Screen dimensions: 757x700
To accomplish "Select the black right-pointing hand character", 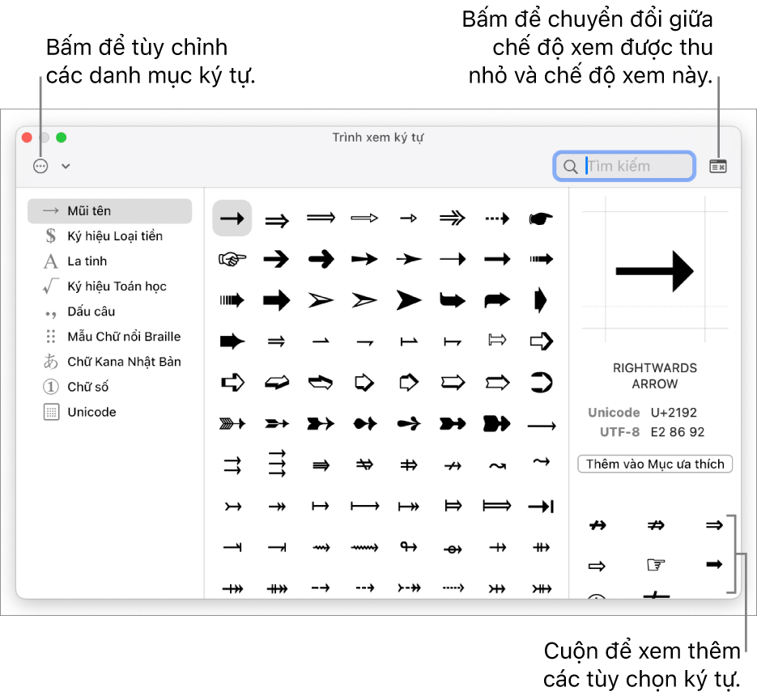I will [541, 218].
